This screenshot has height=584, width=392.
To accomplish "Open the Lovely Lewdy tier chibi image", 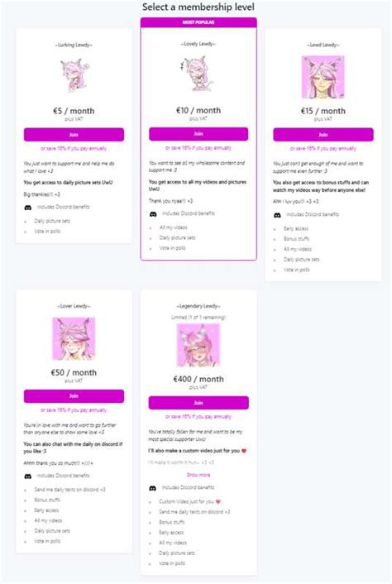I will [x=198, y=74].
